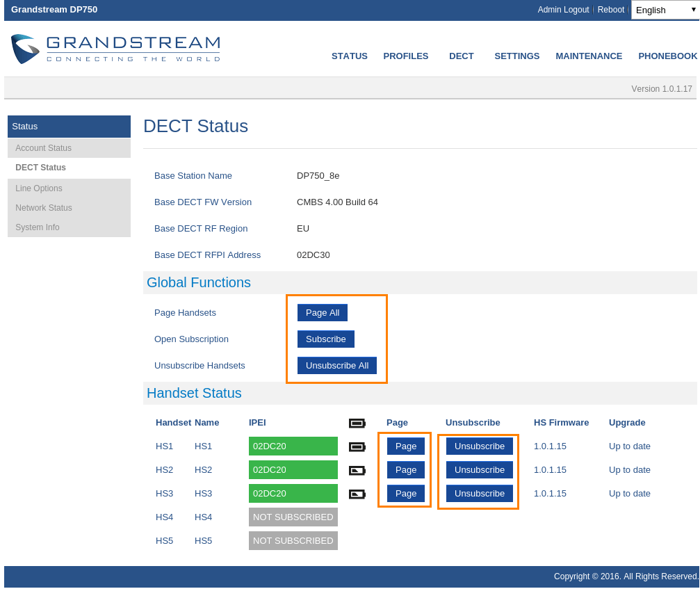The width and height of the screenshot is (700, 589).
Task: Click the Handset Status section heading
Action: (194, 393)
